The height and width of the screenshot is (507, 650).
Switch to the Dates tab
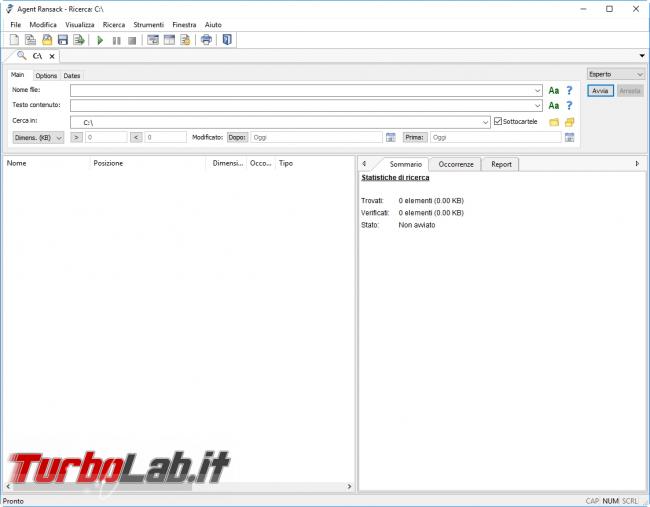point(72,76)
